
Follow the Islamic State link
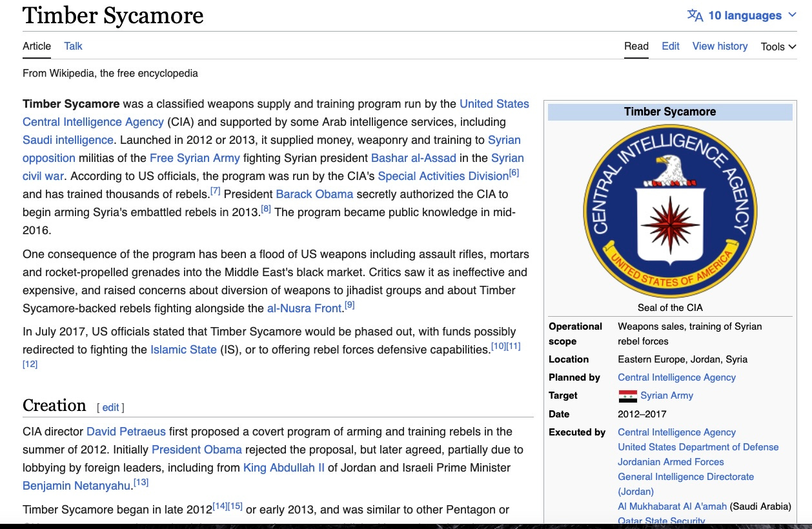point(183,350)
